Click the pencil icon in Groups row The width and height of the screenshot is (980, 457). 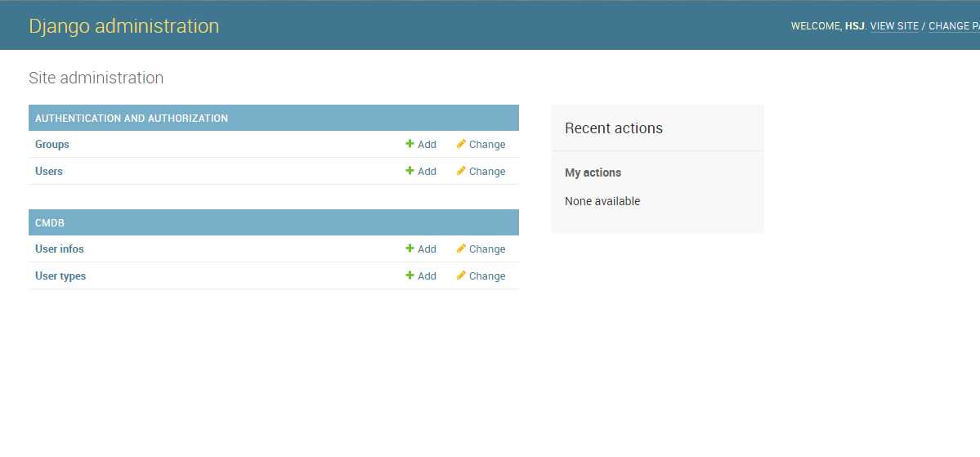461,144
